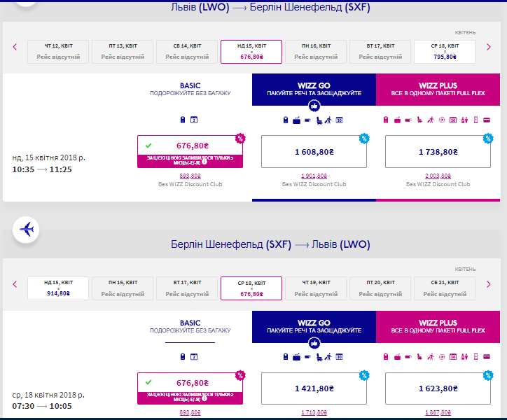Screen dimensions: 507x420
Task: Click the thumbs-up icon under the outbound WIZZ GO header
Action: coord(314,106)
